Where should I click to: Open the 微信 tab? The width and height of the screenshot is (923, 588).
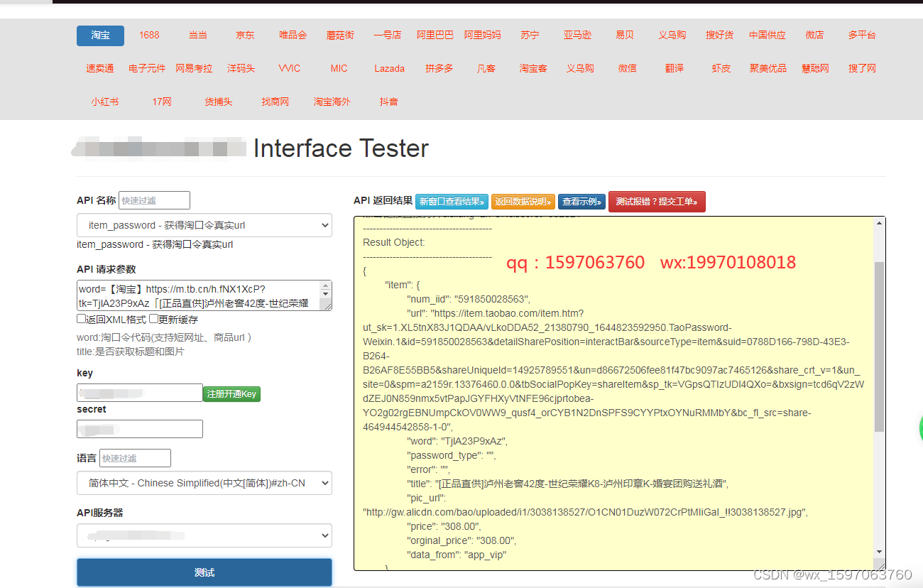click(627, 69)
